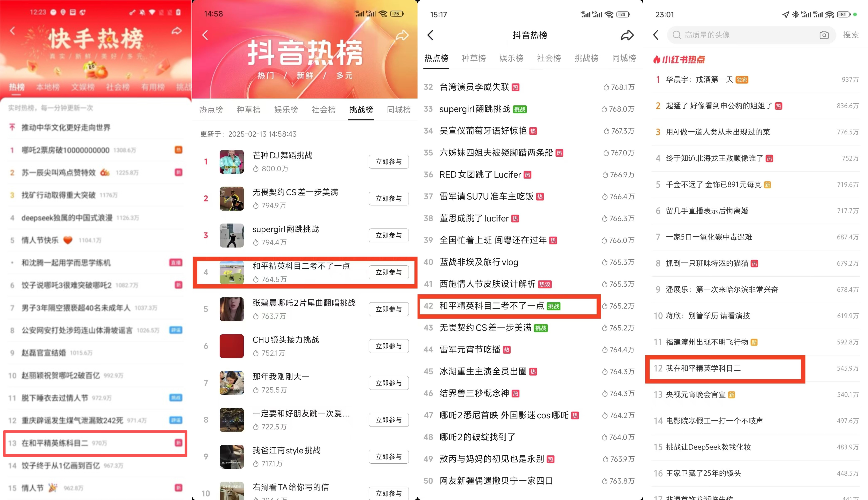This screenshot has width=868, height=500.
Task: Open thumbnail of 张碧晨哪吒2片尾曲翻唱挑战
Action: point(232,309)
